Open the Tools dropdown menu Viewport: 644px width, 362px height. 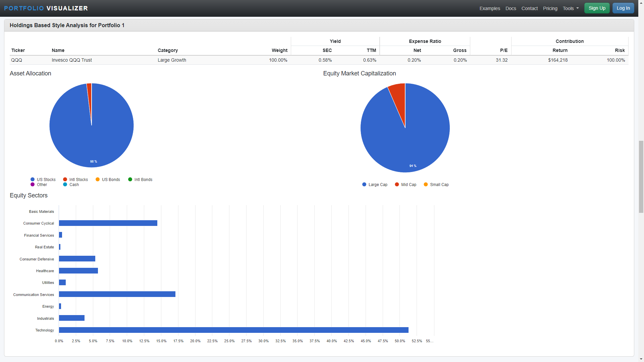coord(571,8)
